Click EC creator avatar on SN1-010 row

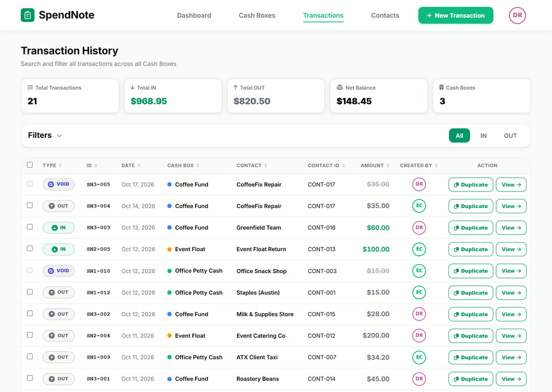coord(419,271)
